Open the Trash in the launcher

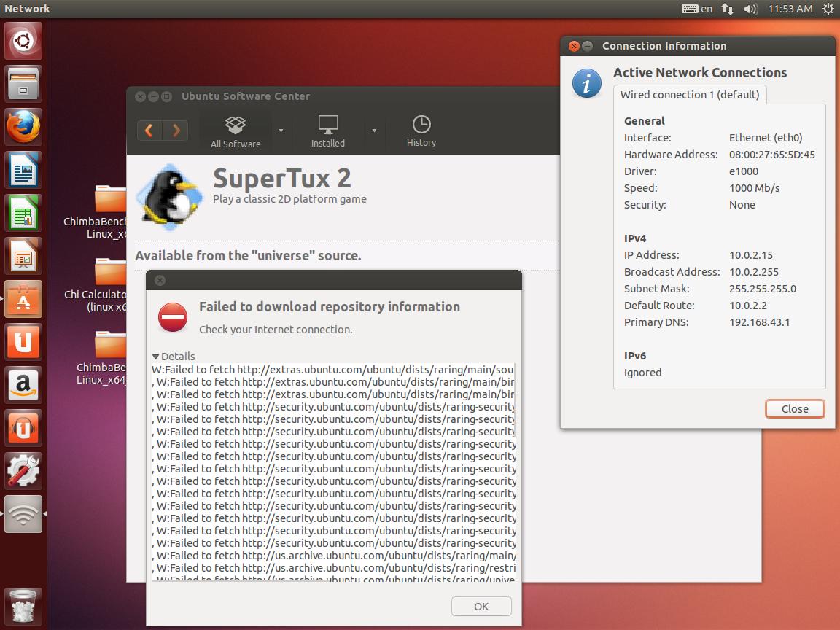pos(24,604)
